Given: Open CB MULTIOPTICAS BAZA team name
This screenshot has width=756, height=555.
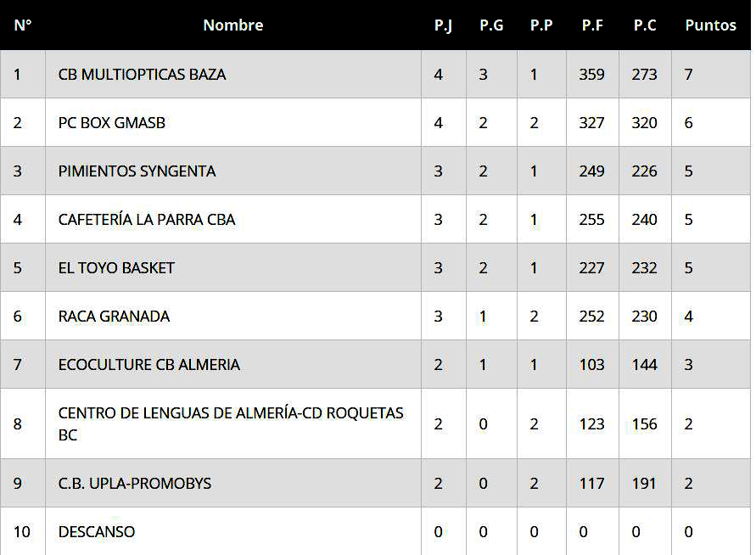Looking at the screenshot, I should tap(143, 75).
